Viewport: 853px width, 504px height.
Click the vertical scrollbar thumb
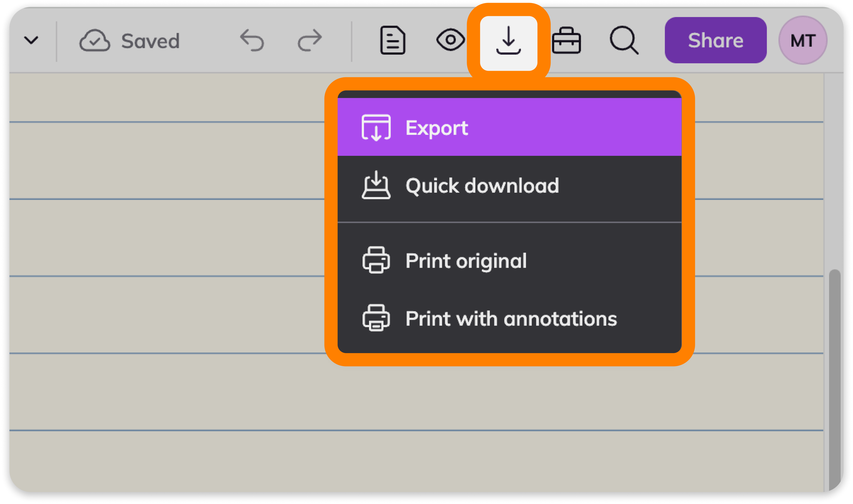[835, 380]
